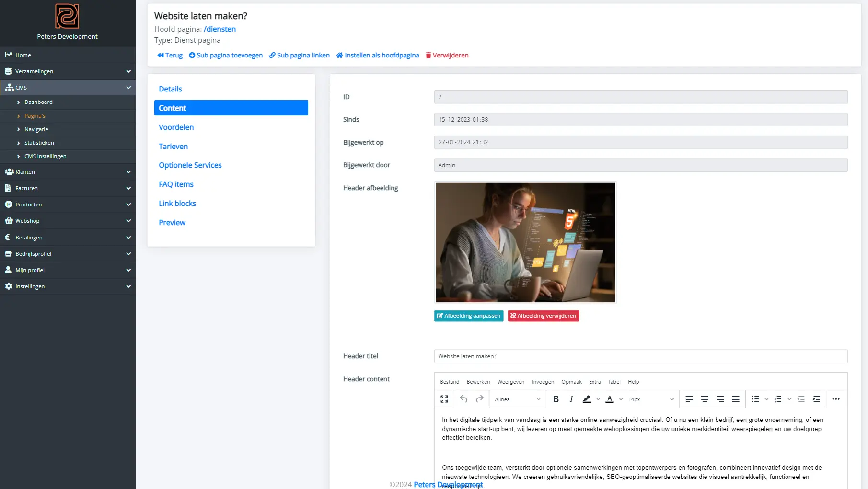This screenshot has width=868, height=489.
Task: Open the Invoegen menu in the editor
Action: 542,382
